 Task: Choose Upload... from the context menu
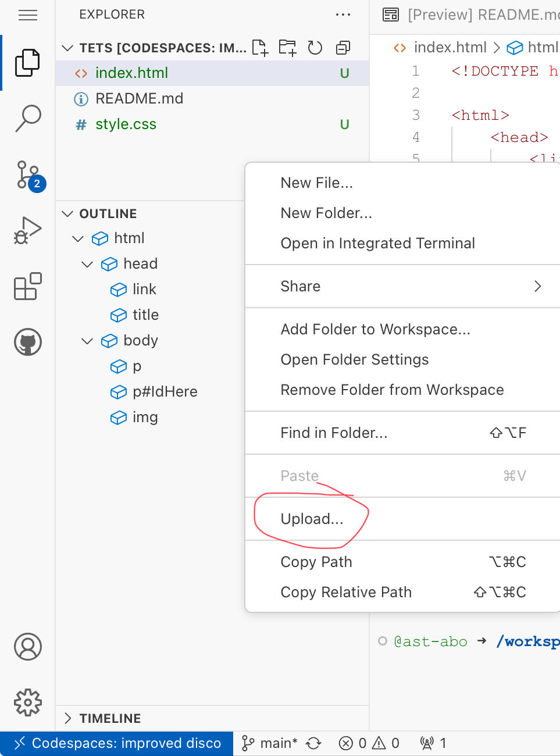[312, 519]
